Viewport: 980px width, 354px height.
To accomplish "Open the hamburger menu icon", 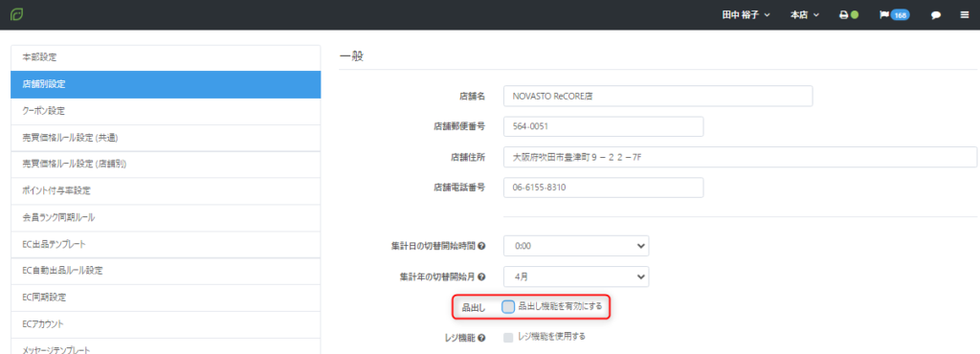I will click(x=965, y=15).
